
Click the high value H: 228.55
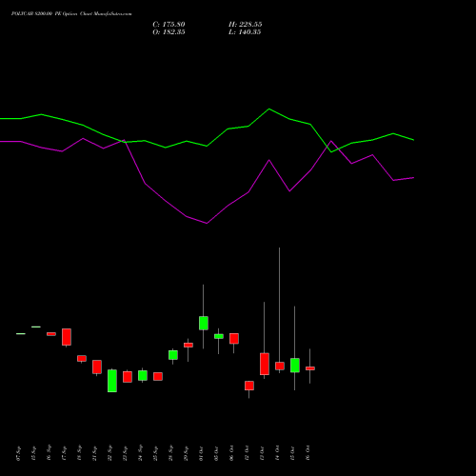coord(246,25)
